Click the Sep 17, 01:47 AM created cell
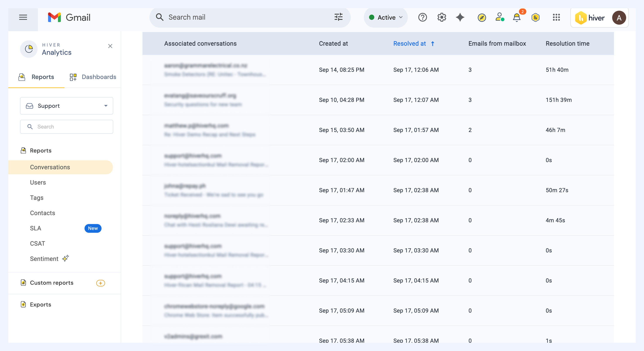This screenshot has height=351, width=644. pyautogui.click(x=342, y=190)
